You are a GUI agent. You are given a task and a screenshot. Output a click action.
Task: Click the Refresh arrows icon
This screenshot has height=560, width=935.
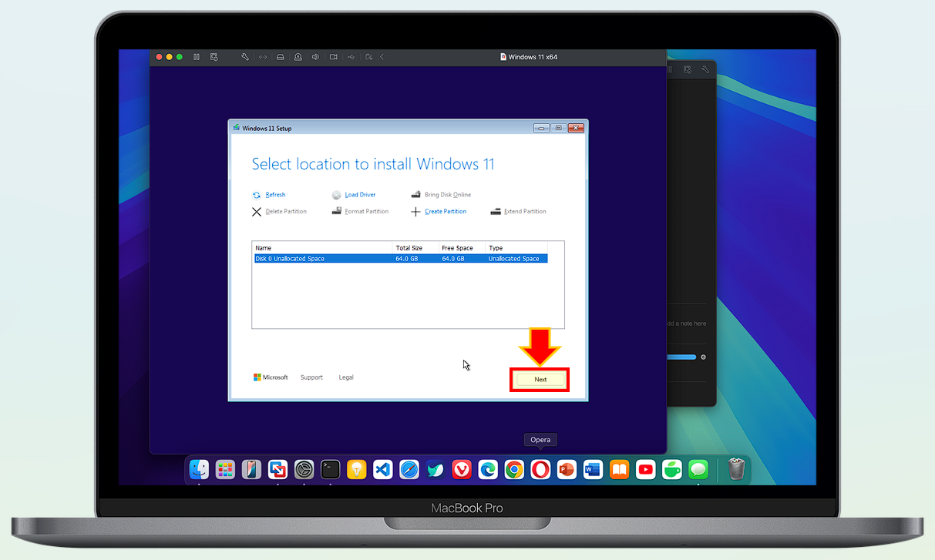point(257,195)
